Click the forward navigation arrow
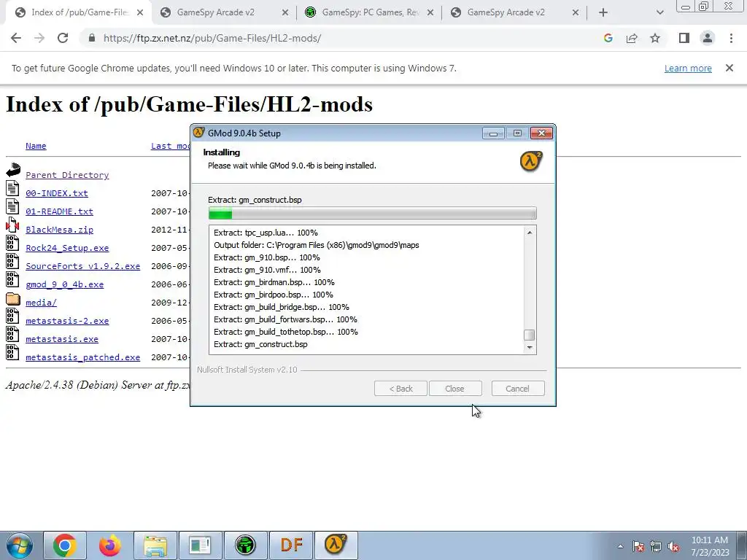The height and width of the screenshot is (560, 747). click(x=39, y=38)
